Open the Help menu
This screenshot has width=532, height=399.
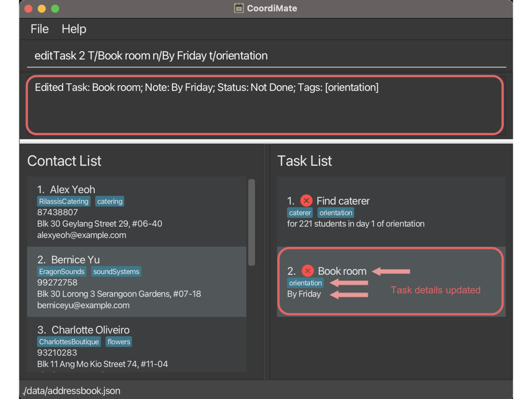pos(74,29)
